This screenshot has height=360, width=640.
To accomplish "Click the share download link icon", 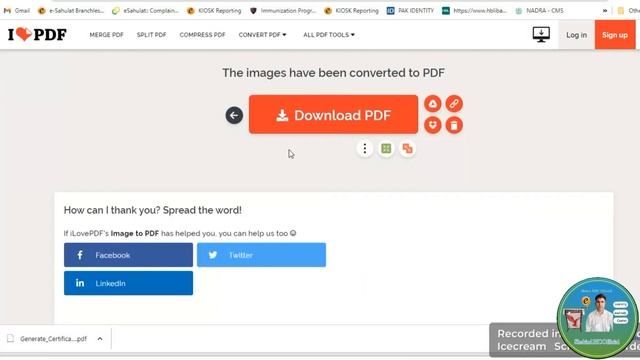I will (x=454, y=104).
